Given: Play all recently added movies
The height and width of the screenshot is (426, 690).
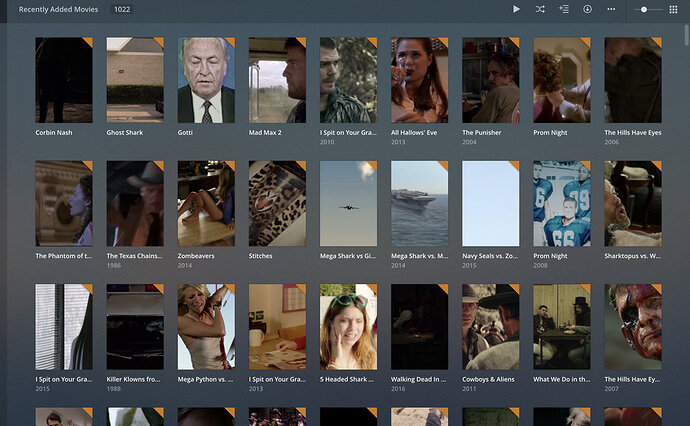Looking at the screenshot, I should pyautogui.click(x=516, y=9).
